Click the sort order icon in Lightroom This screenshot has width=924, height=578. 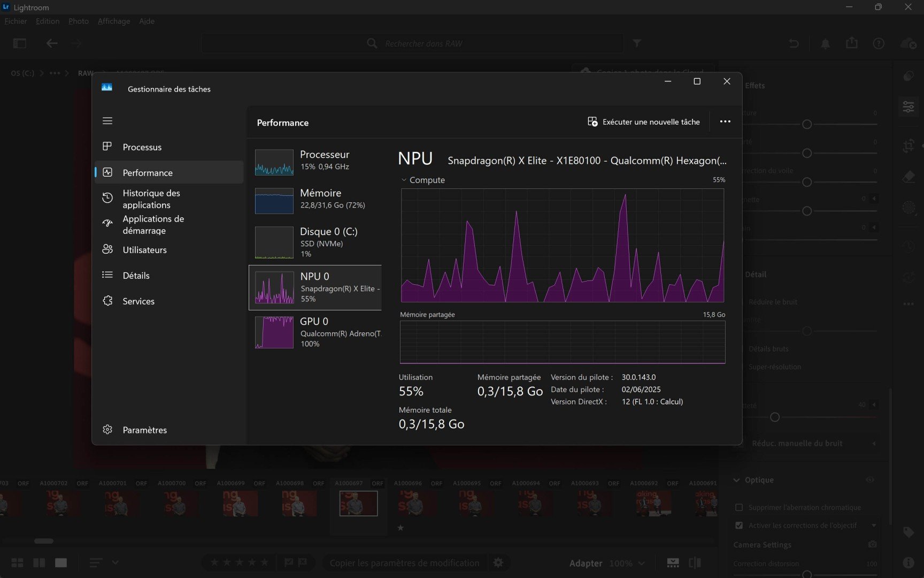96,562
